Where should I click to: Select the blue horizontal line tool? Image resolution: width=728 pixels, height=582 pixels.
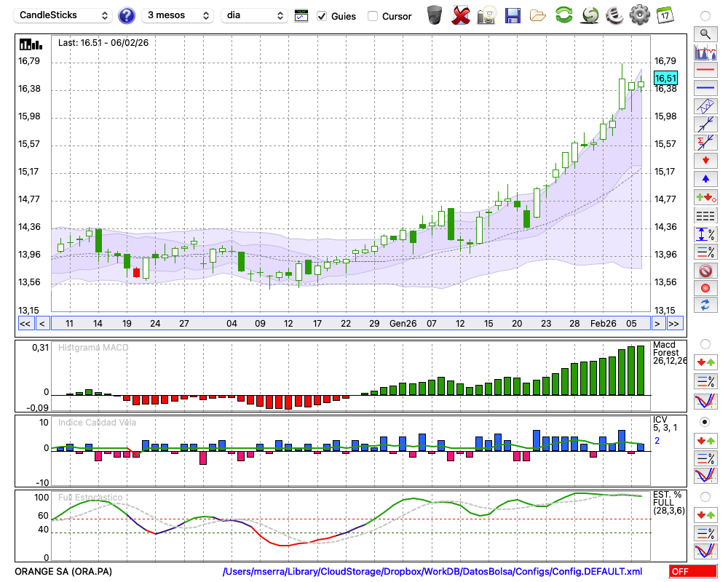tap(705, 88)
